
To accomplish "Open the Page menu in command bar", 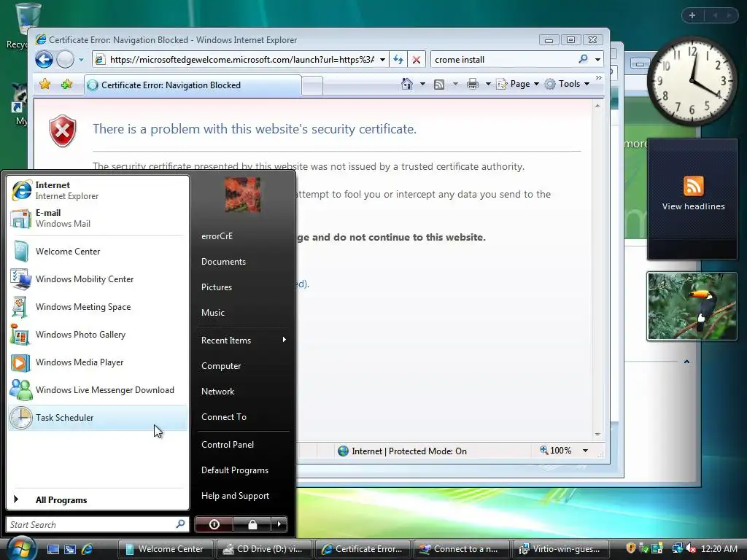I will [518, 84].
